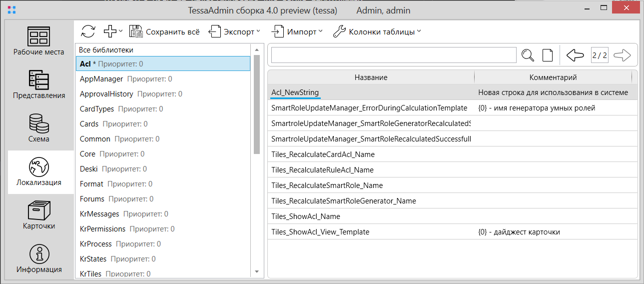This screenshot has height=284, width=644.
Task: Select the KrPermissions library
Action: (163, 229)
